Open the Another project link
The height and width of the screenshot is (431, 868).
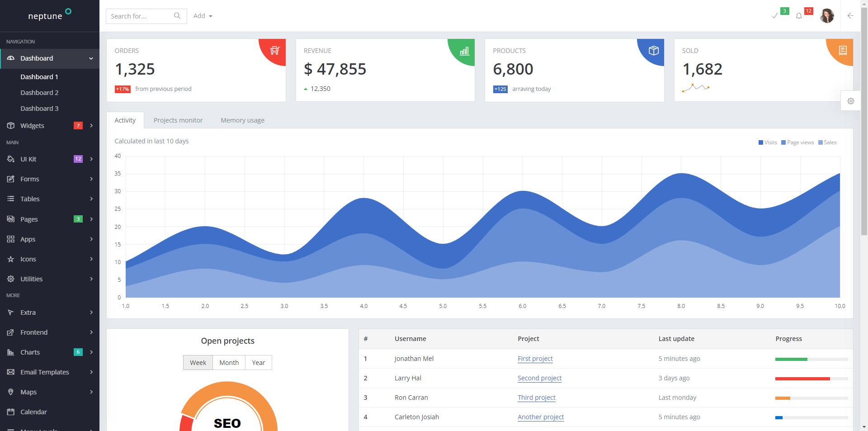point(541,417)
